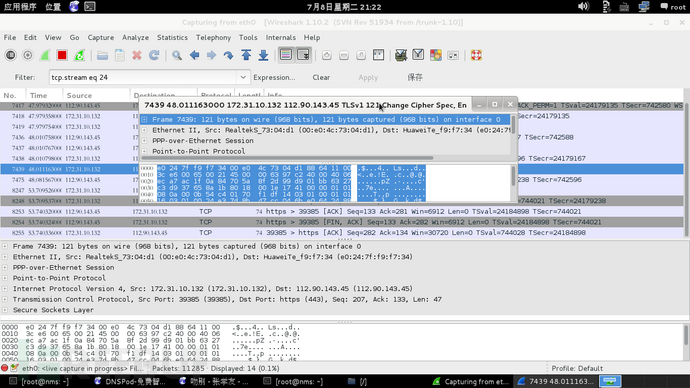
Task: Jump to last packet icon
Action: coord(263,55)
